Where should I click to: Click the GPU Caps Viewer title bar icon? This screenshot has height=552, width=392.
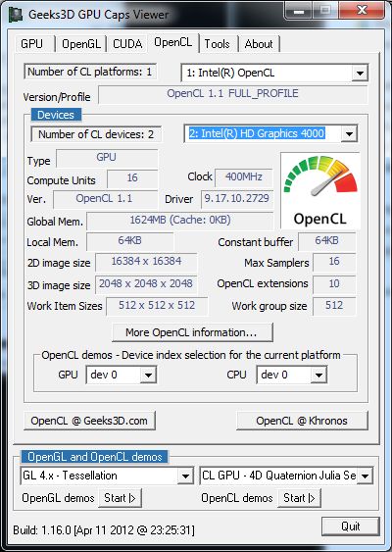(x=15, y=15)
